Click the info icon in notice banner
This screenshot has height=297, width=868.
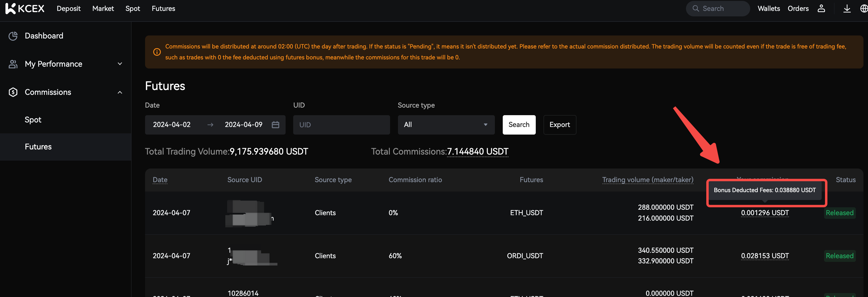157,52
